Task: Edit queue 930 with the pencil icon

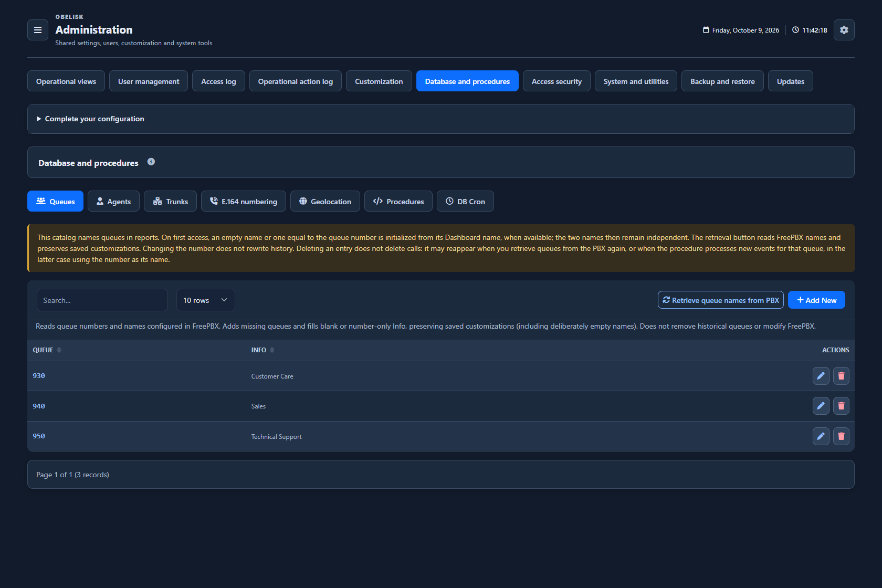Action: (821, 376)
